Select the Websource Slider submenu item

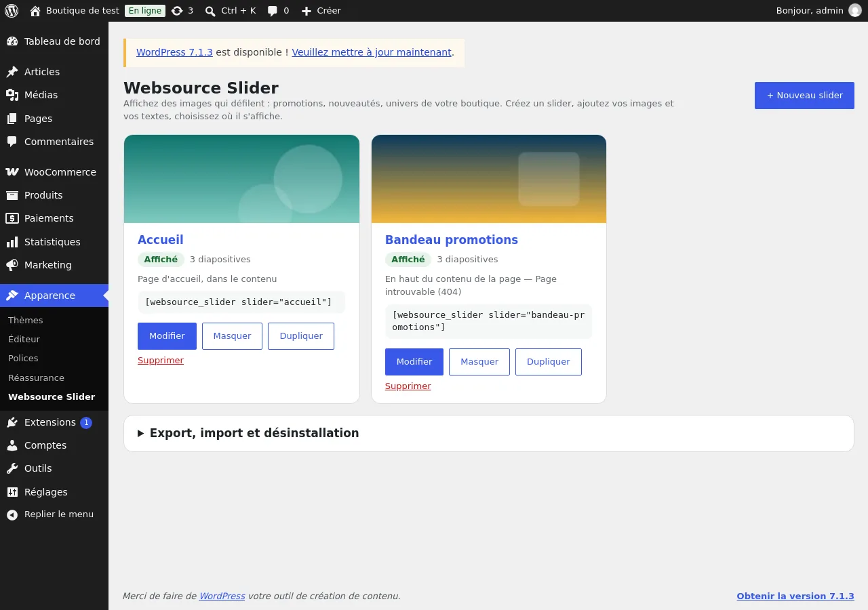pyautogui.click(x=52, y=396)
